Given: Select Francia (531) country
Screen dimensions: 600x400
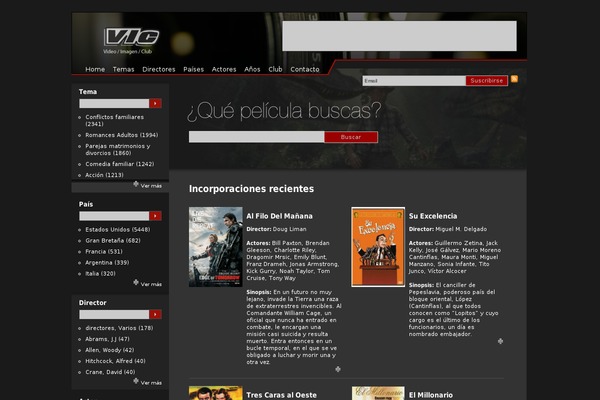Looking at the screenshot, I should (104, 251).
